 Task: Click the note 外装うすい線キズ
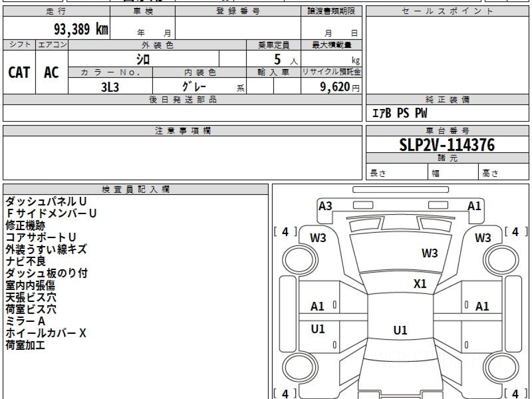click(x=46, y=250)
